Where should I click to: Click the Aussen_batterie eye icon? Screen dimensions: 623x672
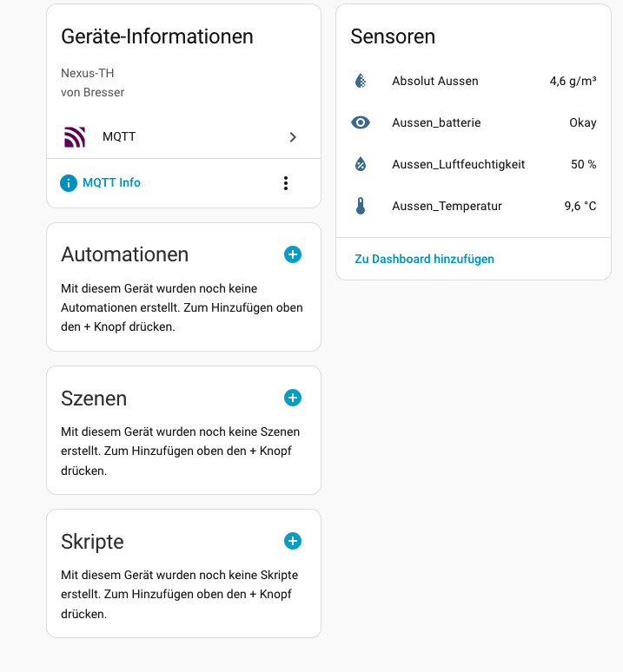pos(361,122)
